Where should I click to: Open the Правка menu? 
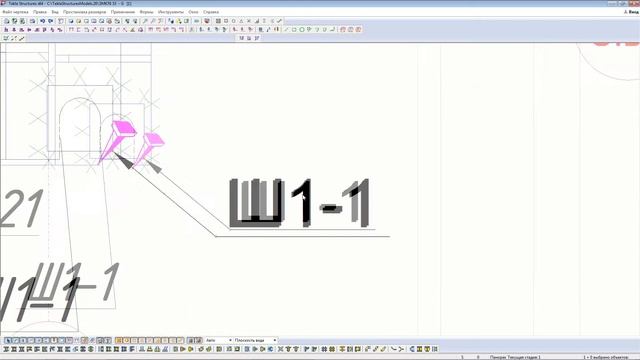pos(40,12)
